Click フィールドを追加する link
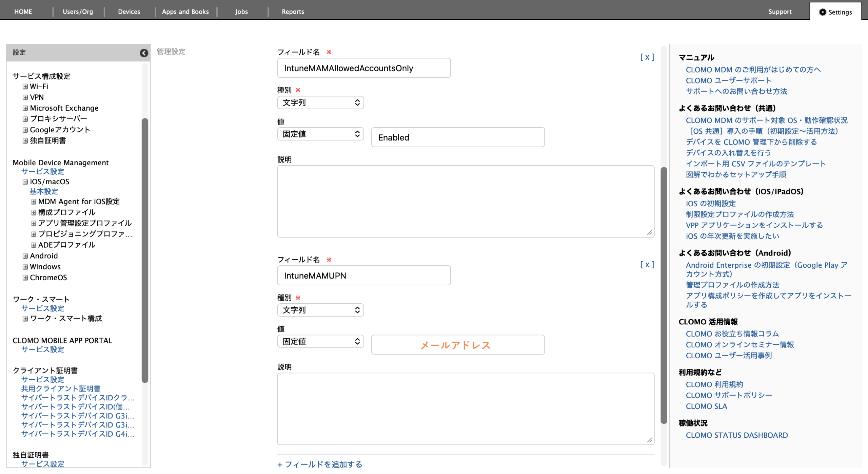The image size is (868, 474). pos(320,464)
